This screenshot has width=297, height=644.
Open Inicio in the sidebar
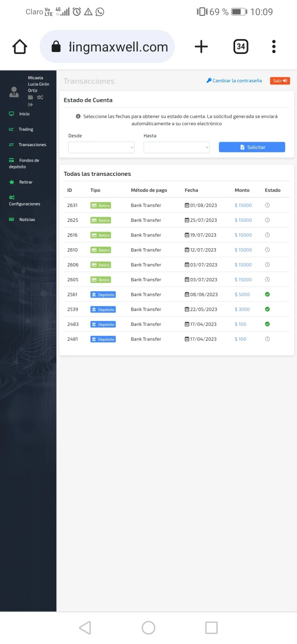click(24, 114)
